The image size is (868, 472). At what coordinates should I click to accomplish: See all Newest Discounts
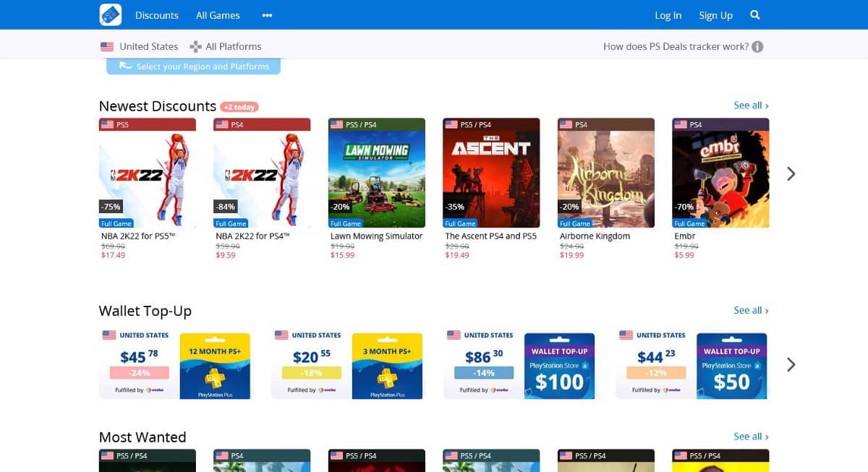(x=751, y=106)
